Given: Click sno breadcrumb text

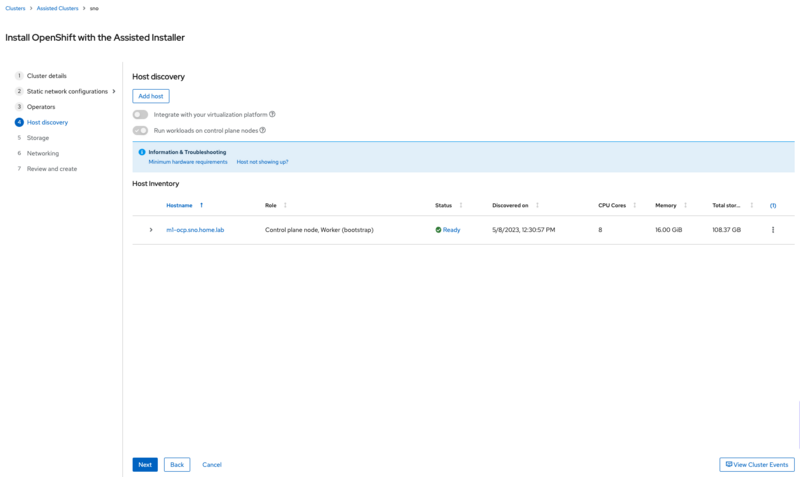Looking at the screenshot, I should click(94, 8).
